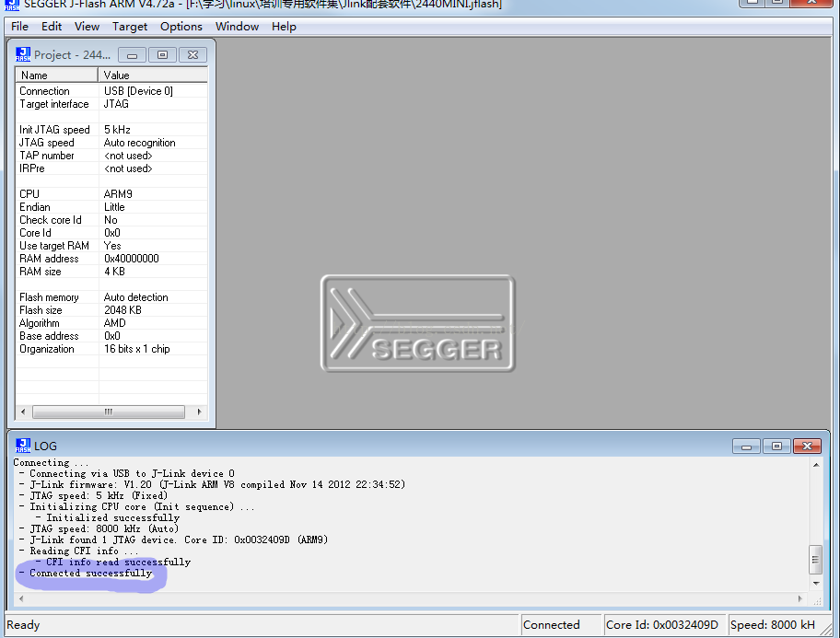Open the View menu
Viewport: 840px width, 638px height.
point(87,27)
